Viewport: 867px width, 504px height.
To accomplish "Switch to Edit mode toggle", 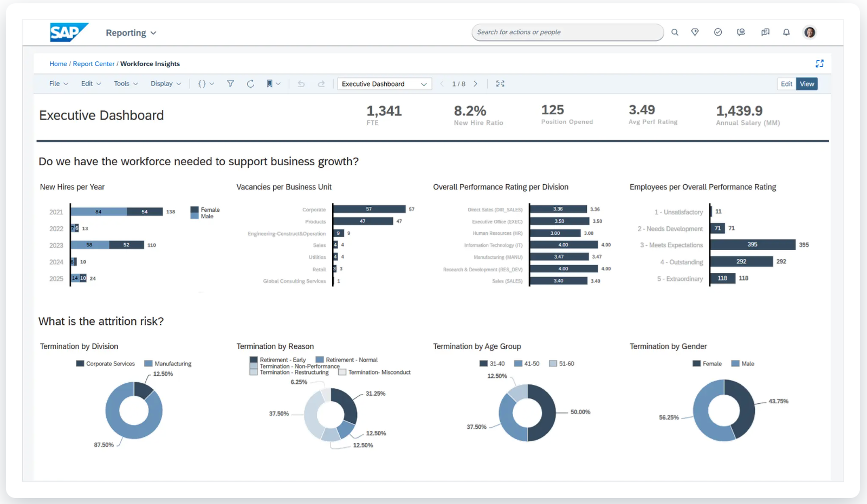I will 786,84.
